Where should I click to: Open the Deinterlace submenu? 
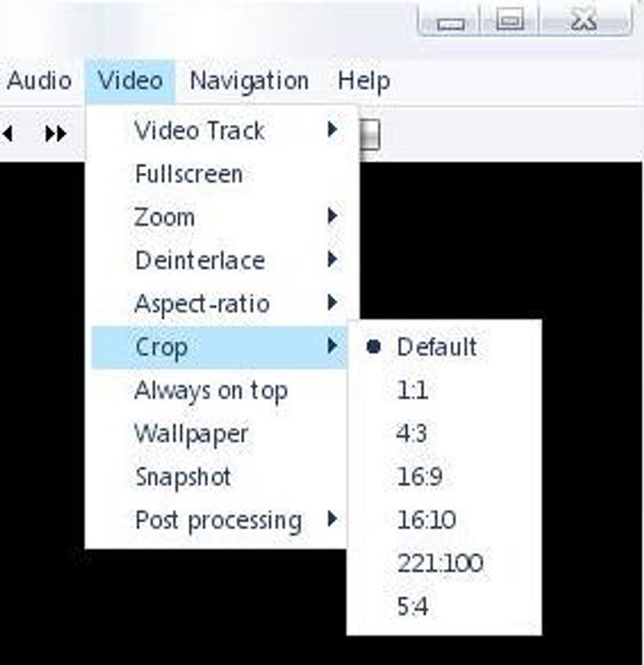199,260
